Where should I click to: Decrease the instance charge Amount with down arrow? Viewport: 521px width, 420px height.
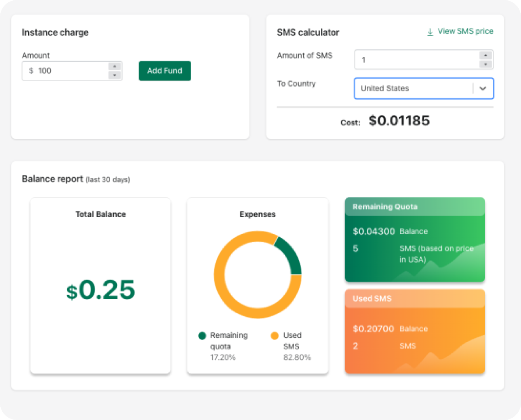115,75
